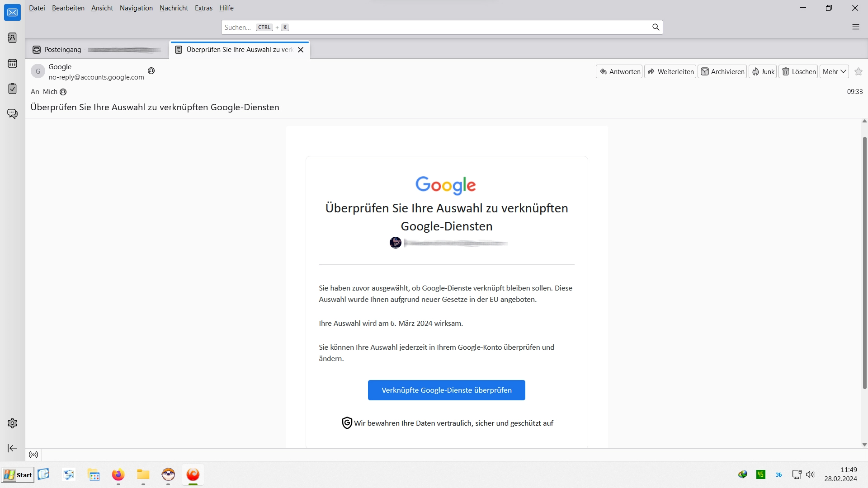Open the Datei menu
The width and height of the screenshot is (868, 488).
(x=37, y=8)
